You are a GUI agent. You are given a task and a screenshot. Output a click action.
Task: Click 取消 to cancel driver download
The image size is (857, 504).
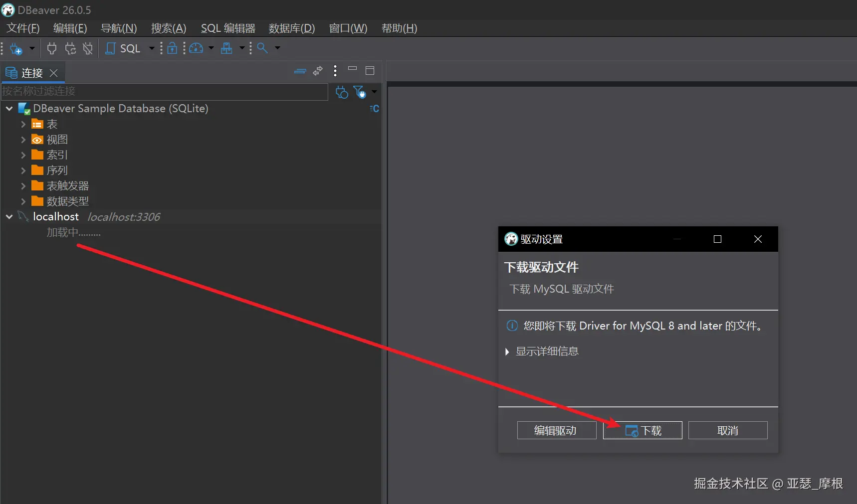728,430
